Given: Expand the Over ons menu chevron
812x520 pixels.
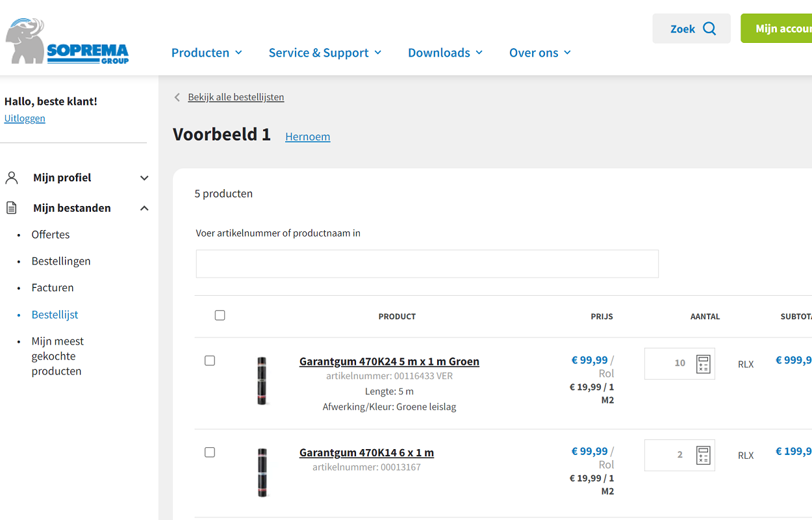Looking at the screenshot, I should (567, 53).
